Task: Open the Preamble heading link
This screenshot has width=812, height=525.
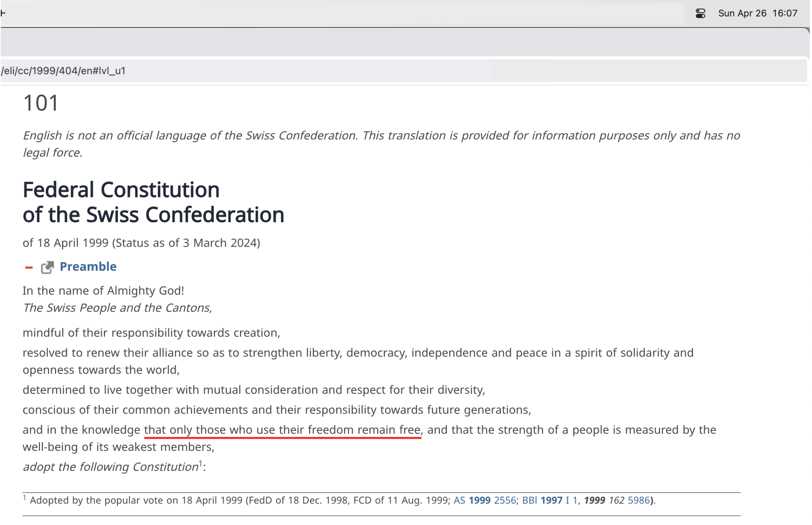Action: click(88, 267)
